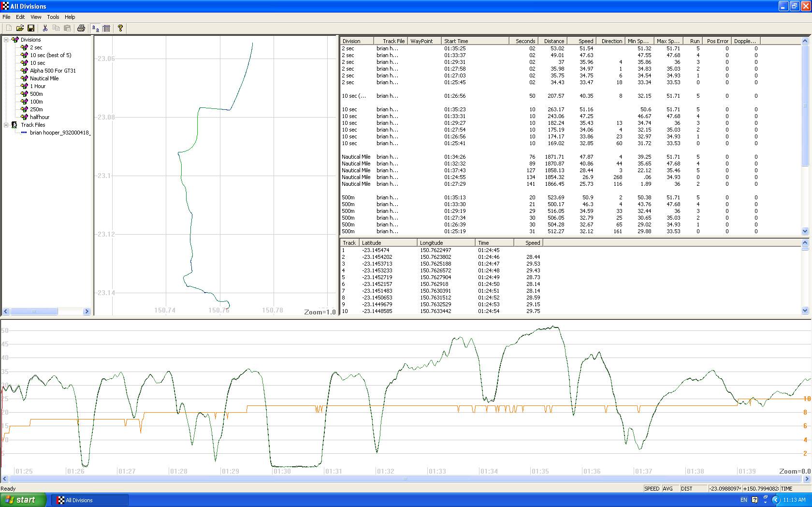812x507 pixels.
Task: Click the Alpha 500 For GT31 division icon
Action: point(24,71)
